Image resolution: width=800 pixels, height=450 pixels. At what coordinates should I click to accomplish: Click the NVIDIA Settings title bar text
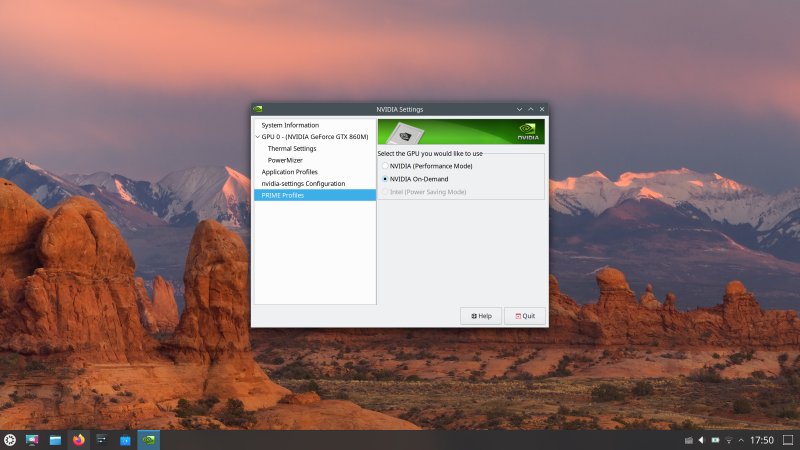click(x=399, y=109)
